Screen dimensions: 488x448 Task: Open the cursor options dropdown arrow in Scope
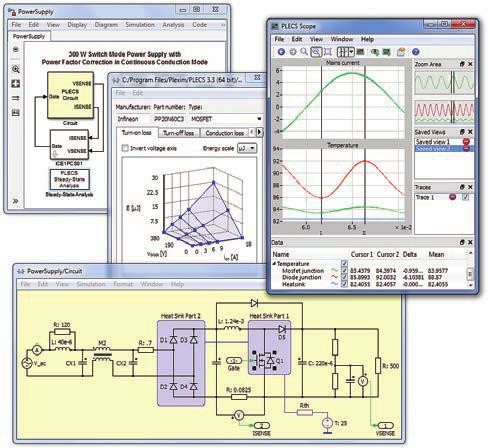(351, 52)
